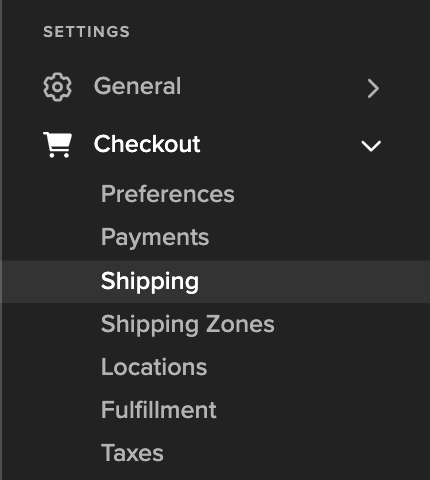
Task: Collapse Checkout using the down chevron
Action: click(x=371, y=146)
